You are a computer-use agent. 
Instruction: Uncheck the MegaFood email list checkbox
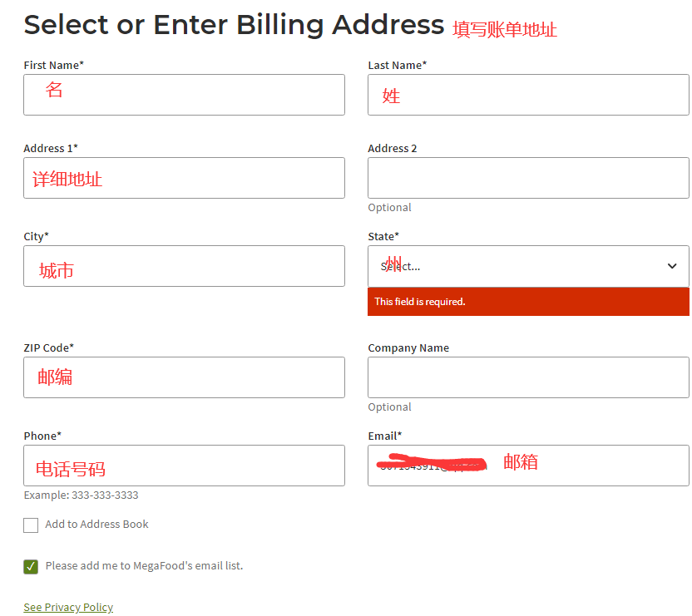coord(31,567)
